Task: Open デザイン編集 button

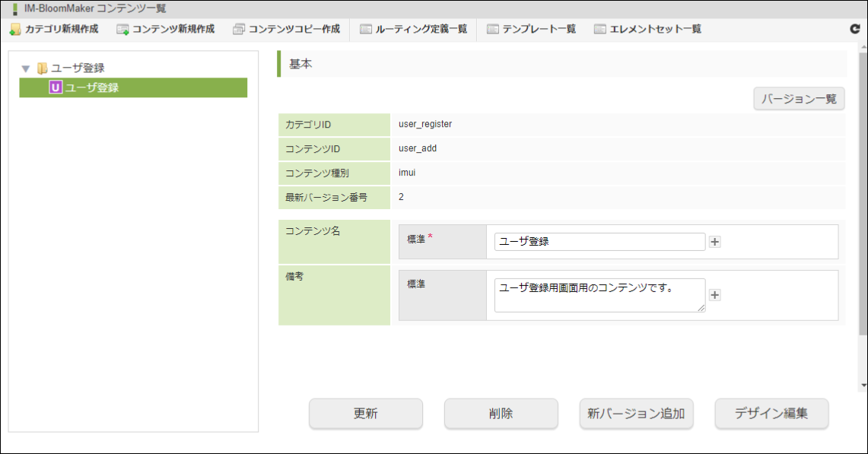Action: click(x=771, y=414)
